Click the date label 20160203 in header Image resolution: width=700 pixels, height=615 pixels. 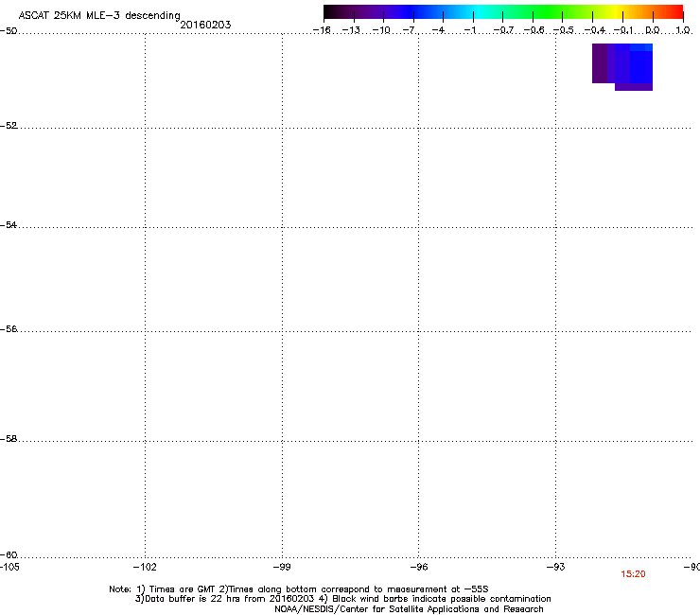tap(205, 25)
